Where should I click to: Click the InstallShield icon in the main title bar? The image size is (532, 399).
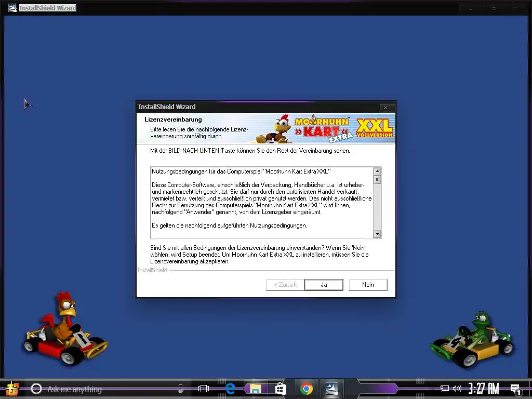(12, 7)
